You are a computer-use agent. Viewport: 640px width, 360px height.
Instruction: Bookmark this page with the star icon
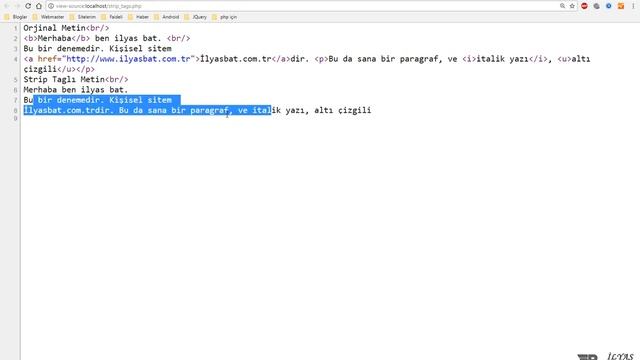tap(572, 6)
